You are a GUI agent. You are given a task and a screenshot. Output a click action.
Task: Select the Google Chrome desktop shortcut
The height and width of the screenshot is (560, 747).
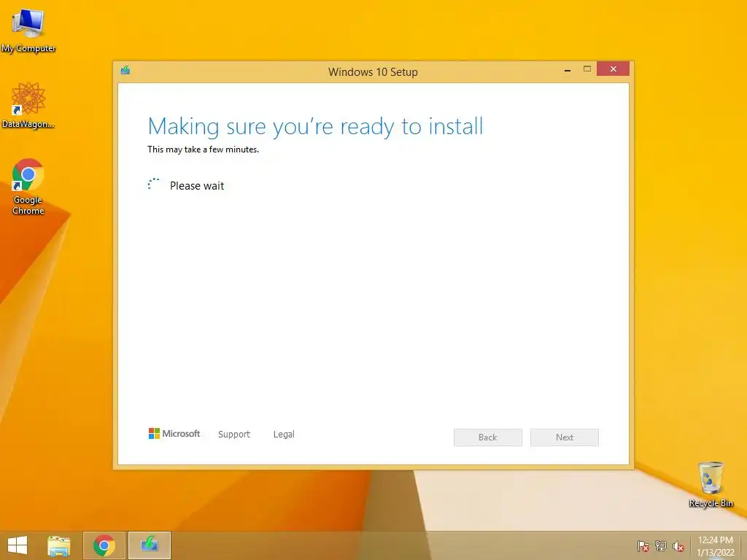[x=28, y=186]
